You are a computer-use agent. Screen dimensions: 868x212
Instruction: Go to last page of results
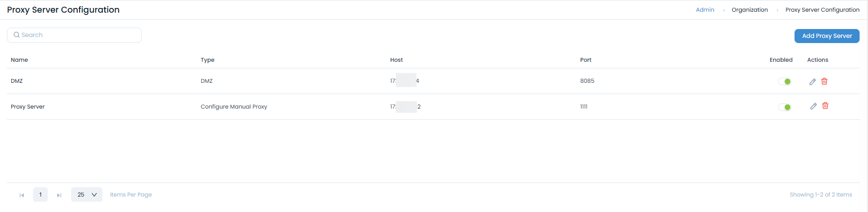59,195
